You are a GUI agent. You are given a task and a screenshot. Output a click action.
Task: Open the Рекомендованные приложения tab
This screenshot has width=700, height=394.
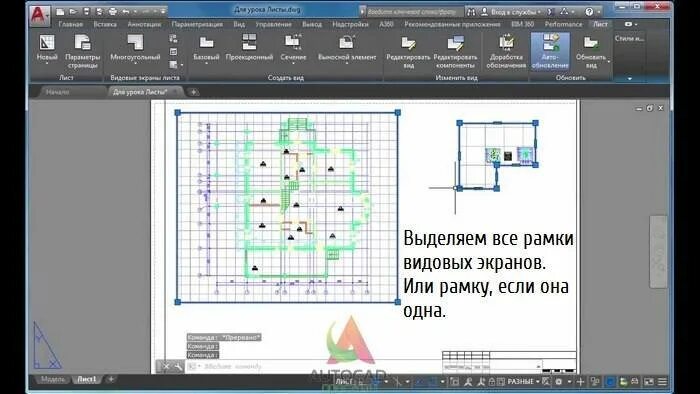452,24
